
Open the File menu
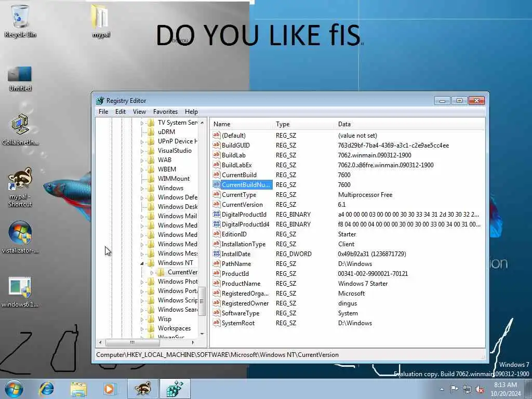coord(103,112)
